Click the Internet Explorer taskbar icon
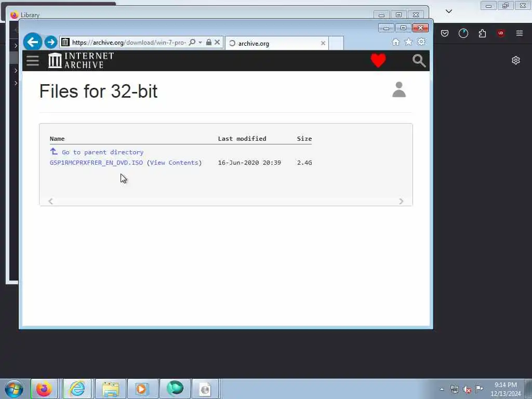532x399 pixels. (77, 389)
